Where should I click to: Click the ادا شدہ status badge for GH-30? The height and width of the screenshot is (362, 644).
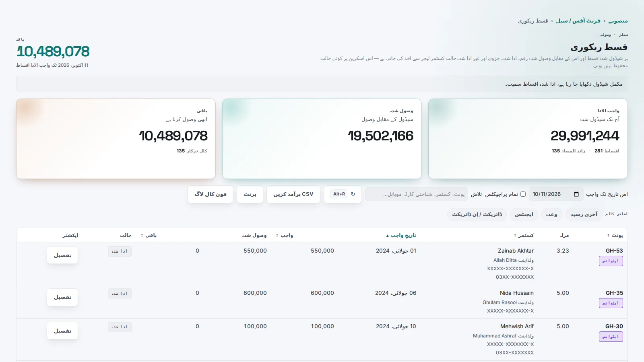tap(120, 327)
